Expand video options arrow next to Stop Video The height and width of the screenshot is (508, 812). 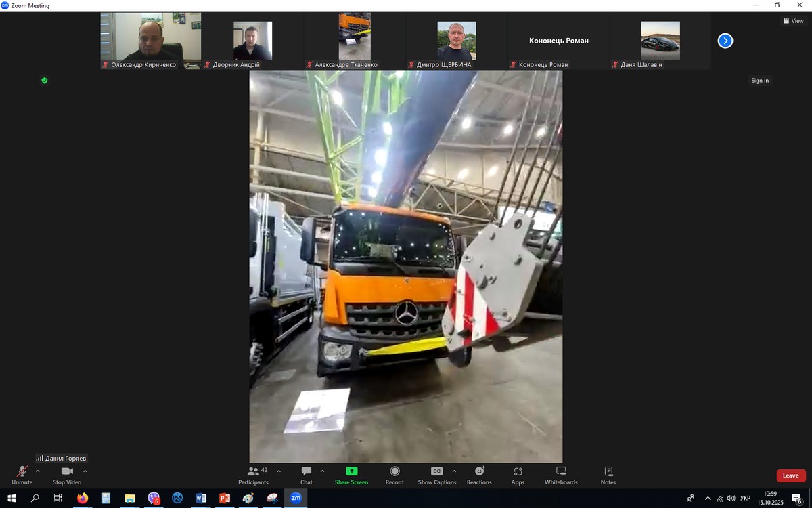85,471
